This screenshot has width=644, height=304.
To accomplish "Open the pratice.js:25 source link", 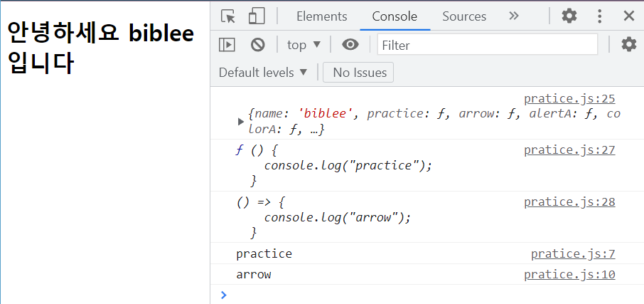I will (569, 99).
